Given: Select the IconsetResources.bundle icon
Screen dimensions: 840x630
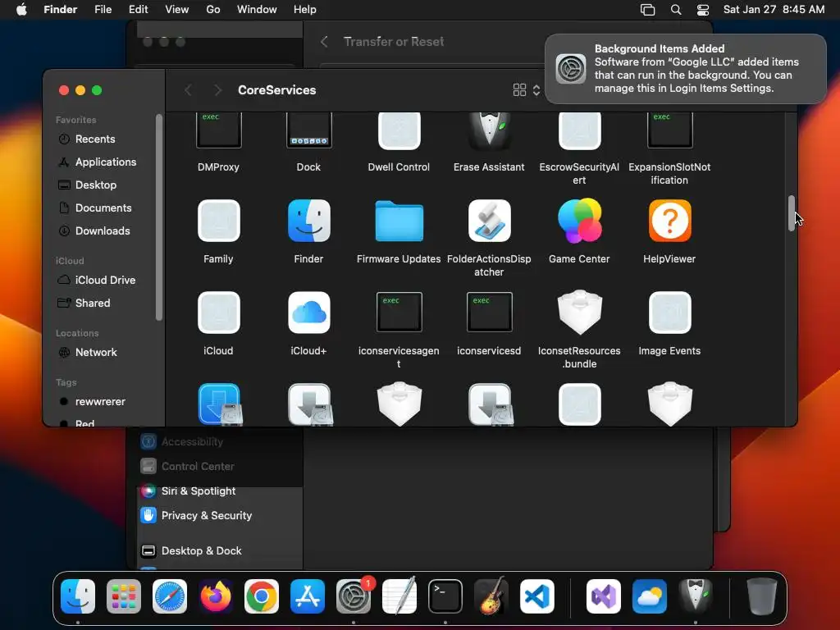Looking at the screenshot, I should tap(580, 312).
